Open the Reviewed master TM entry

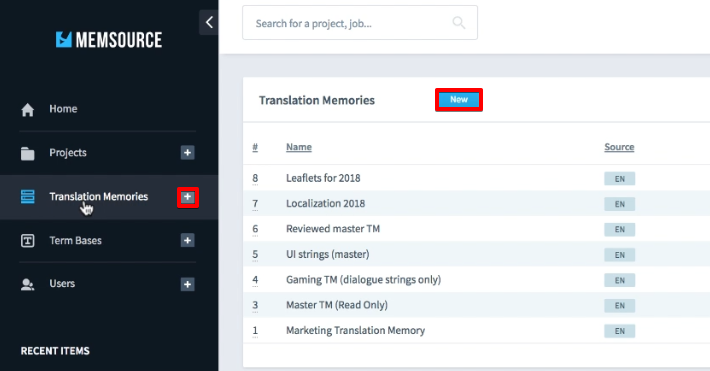(x=333, y=229)
